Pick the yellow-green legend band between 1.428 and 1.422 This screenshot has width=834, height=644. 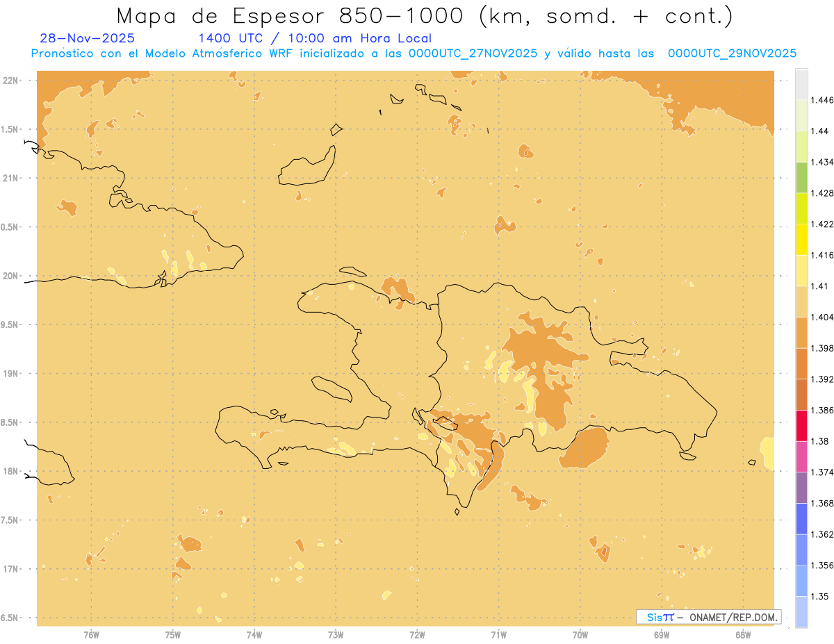pyautogui.click(x=801, y=208)
